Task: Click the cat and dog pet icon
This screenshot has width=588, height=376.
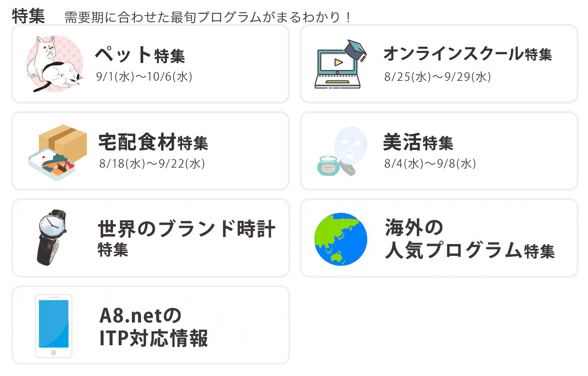Action: coord(54,64)
